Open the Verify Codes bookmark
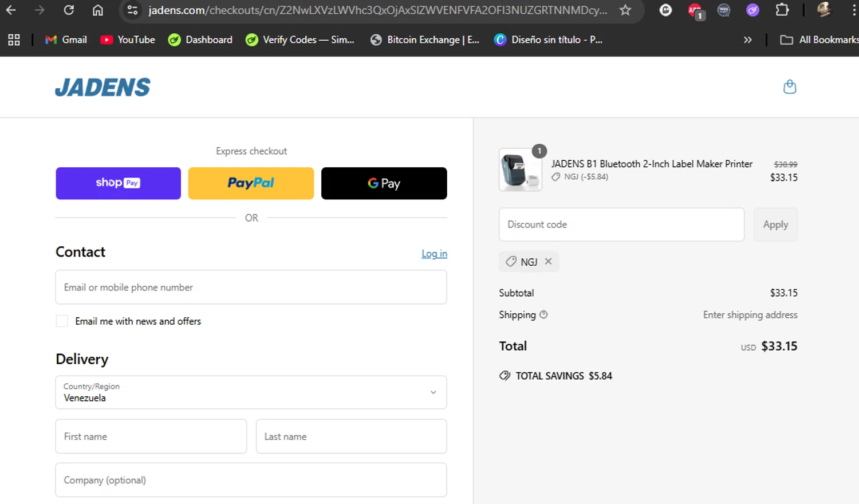859x504 pixels. pyautogui.click(x=300, y=40)
